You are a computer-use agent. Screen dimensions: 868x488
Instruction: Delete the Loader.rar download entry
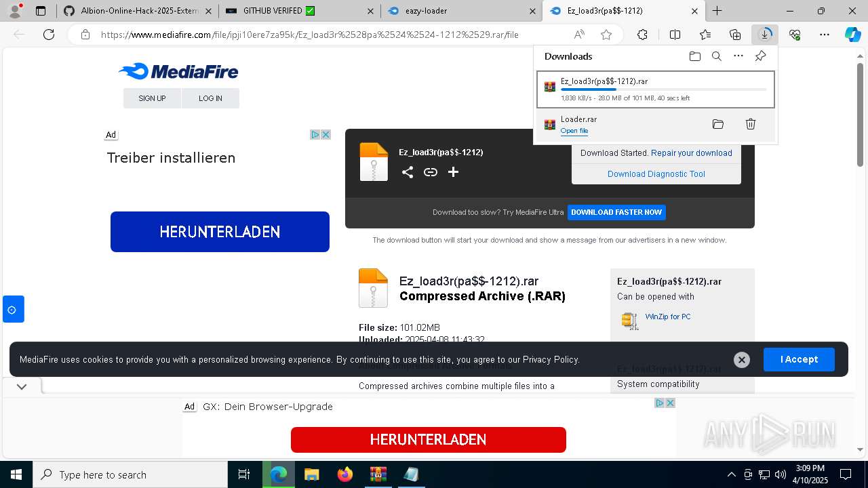click(751, 124)
